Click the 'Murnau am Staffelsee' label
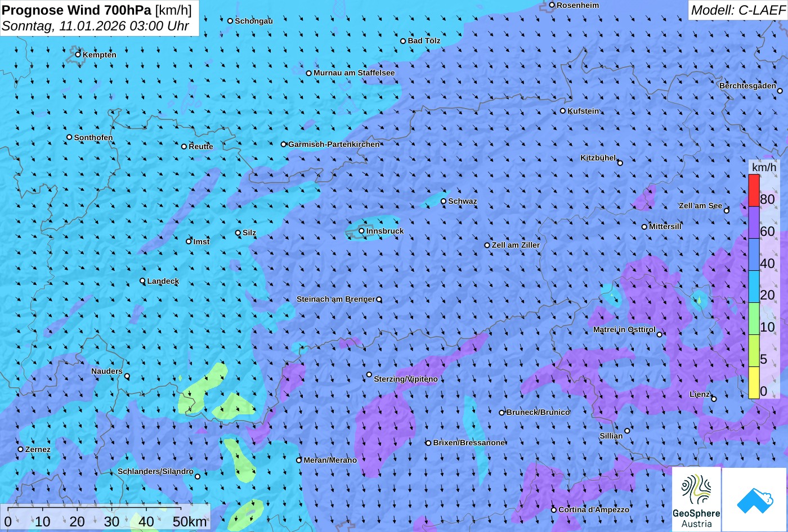 (x=354, y=73)
